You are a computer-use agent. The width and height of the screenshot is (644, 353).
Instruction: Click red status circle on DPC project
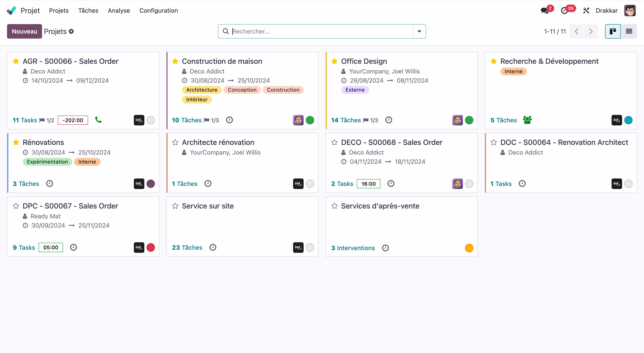(151, 247)
